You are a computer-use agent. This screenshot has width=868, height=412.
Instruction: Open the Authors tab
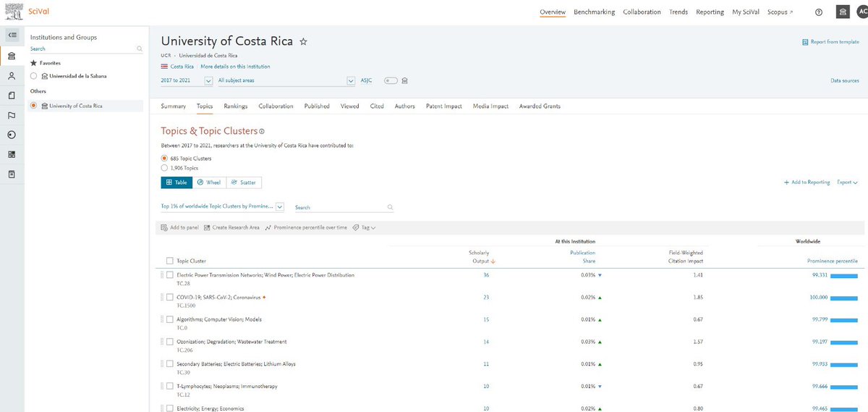point(405,106)
